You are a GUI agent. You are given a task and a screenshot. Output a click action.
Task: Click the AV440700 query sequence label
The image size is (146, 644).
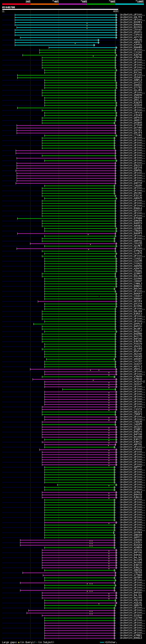(8, 8)
